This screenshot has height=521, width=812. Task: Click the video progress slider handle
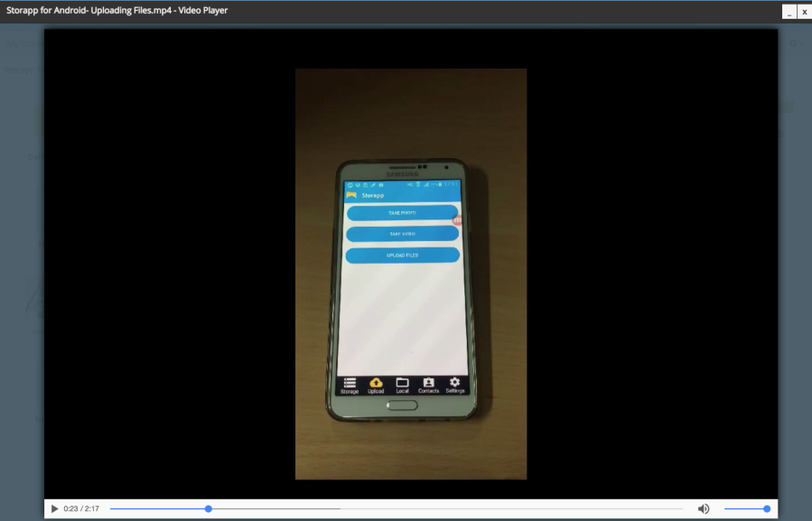[209, 508]
